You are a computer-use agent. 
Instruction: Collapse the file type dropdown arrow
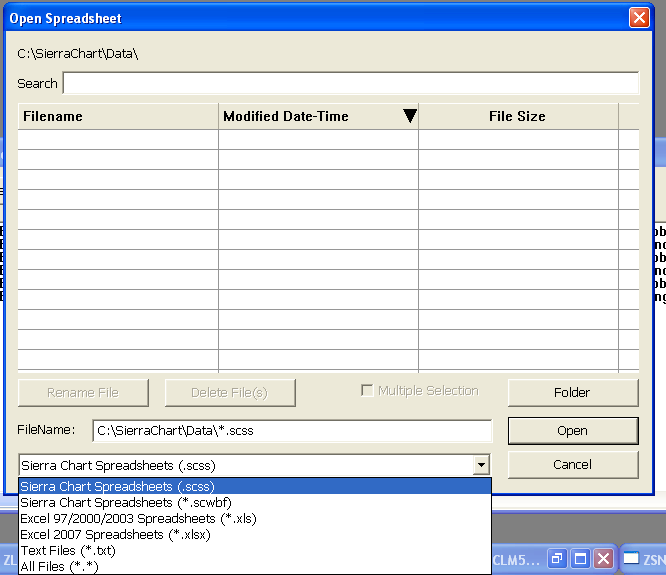pyautogui.click(x=481, y=465)
